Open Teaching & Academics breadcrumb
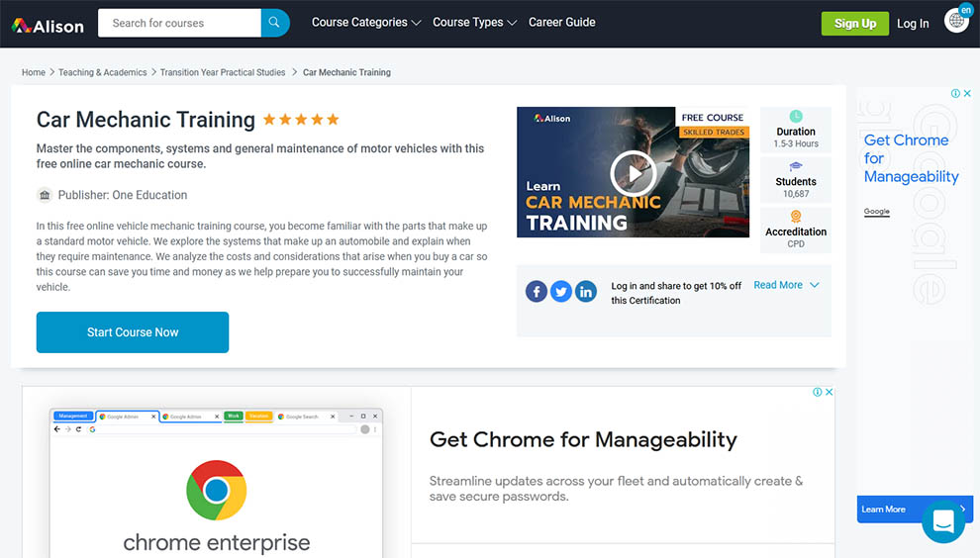 coord(103,72)
